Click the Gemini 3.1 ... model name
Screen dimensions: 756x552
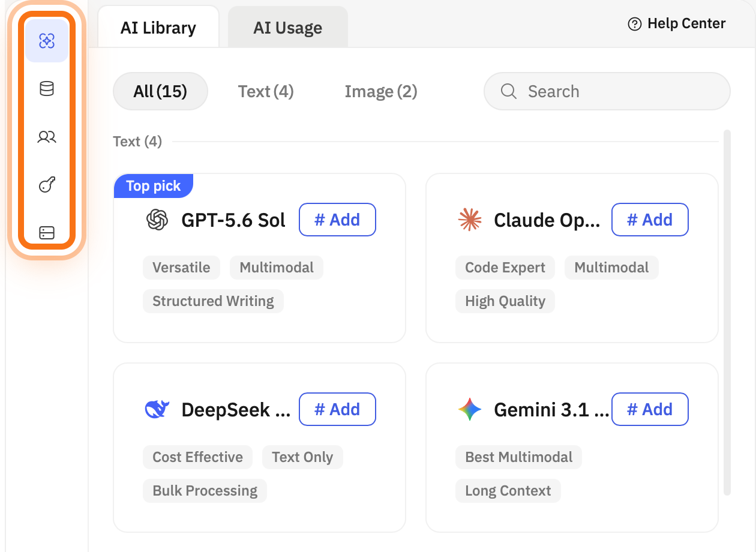pos(551,410)
